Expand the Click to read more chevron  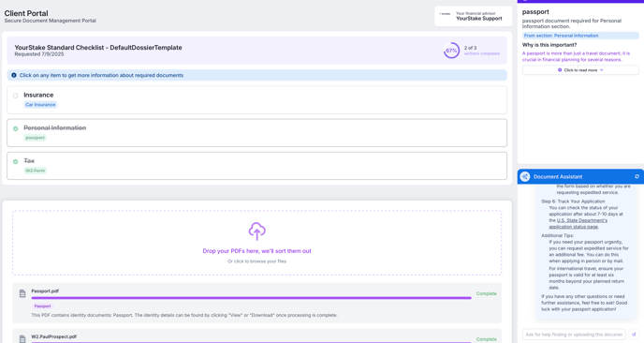pos(602,70)
